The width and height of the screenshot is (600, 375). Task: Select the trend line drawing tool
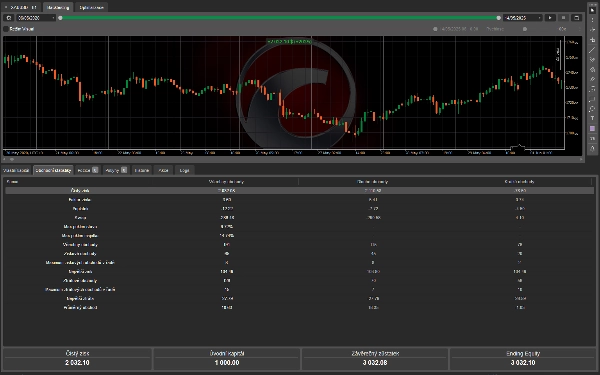(x=592, y=50)
